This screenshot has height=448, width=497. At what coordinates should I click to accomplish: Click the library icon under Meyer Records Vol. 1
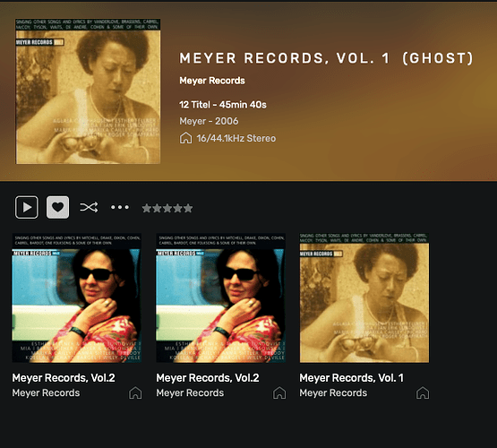click(423, 393)
